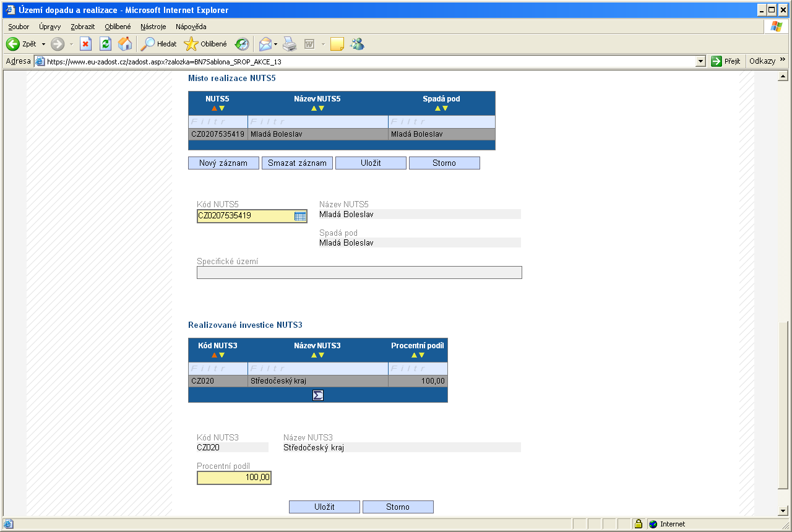Sort Spadá pod column ascending
This screenshot has width=792, height=532.
point(437,108)
